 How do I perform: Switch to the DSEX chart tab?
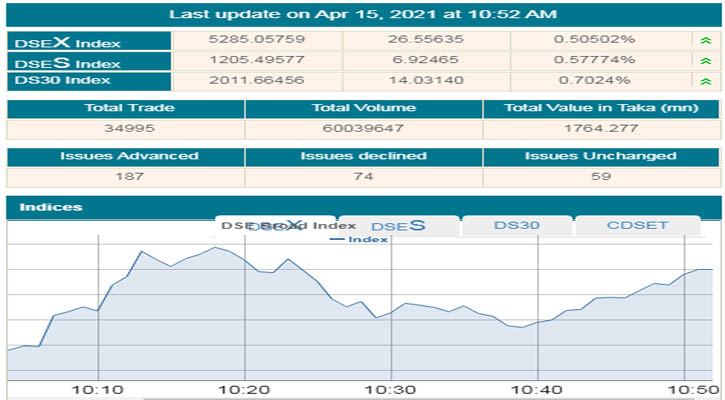point(275,226)
